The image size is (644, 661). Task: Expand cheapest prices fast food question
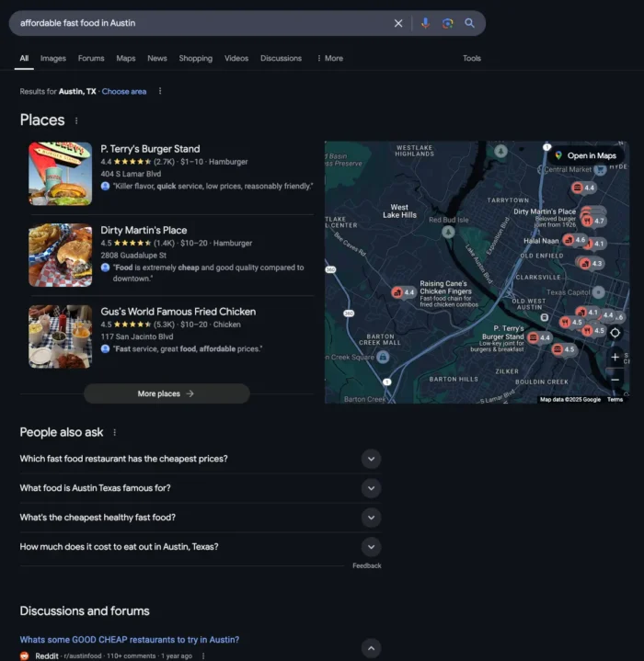coord(371,459)
